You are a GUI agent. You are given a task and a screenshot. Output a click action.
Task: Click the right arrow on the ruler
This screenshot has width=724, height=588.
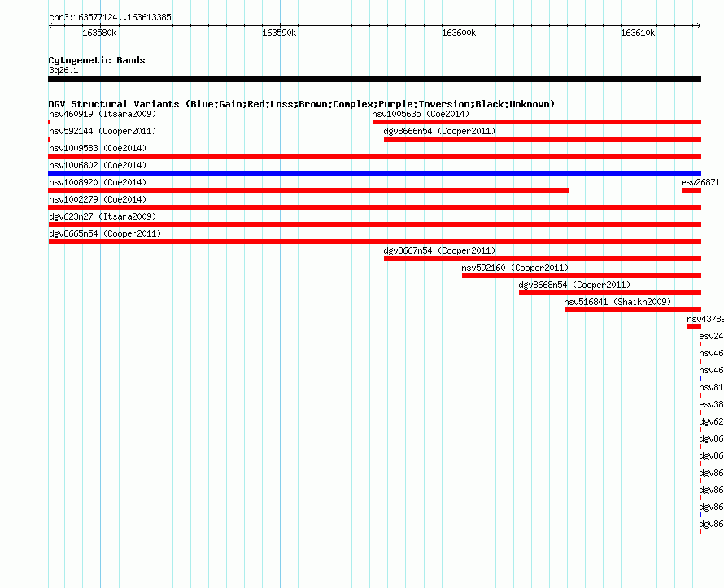(x=699, y=26)
